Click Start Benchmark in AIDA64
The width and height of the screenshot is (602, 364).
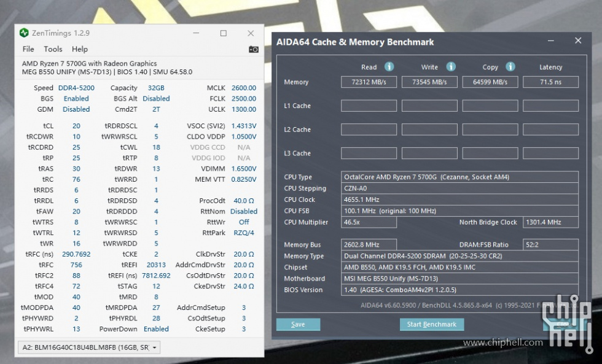point(432,325)
